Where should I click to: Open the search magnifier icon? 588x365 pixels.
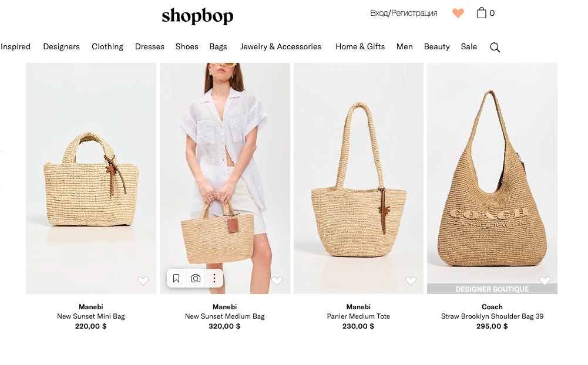(495, 47)
